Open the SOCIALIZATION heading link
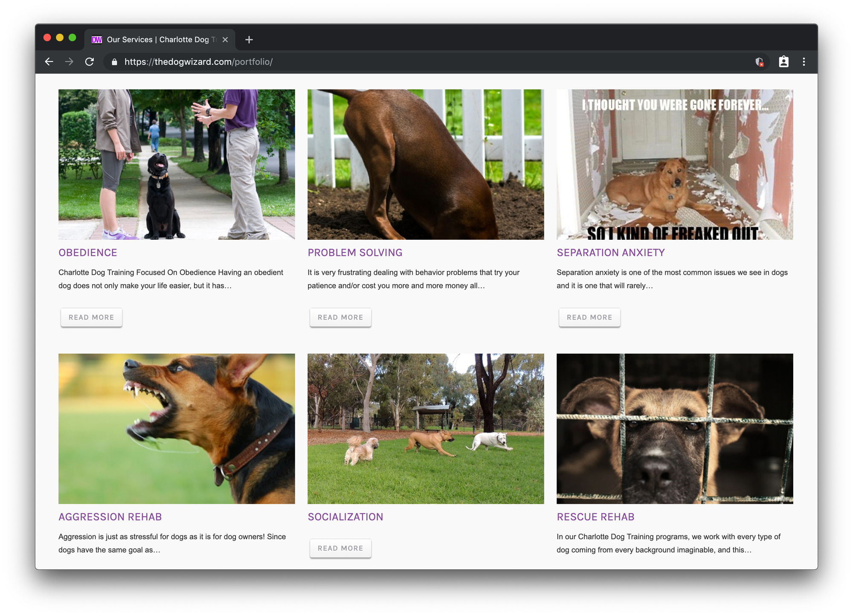 (x=345, y=517)
